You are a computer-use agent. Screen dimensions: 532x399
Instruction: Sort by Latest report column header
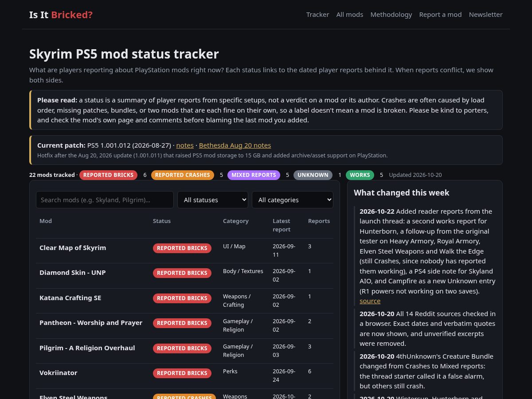282,225
